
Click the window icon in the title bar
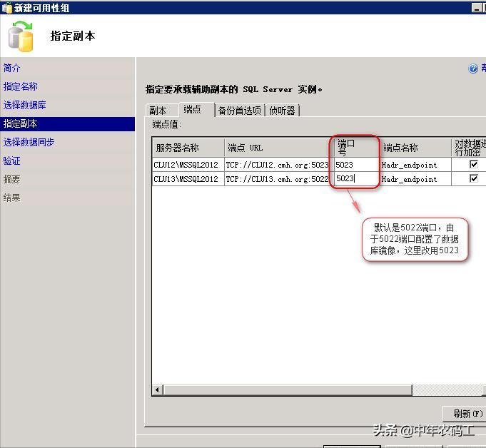tap(6, 8)
